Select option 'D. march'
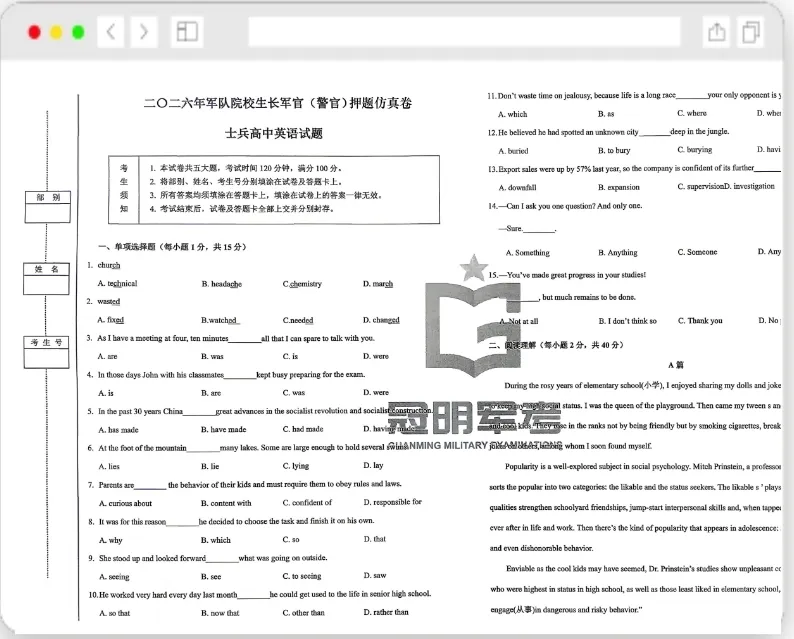This screenshot has width=794, height=639. pyautogui.click(x=378, y=284)
